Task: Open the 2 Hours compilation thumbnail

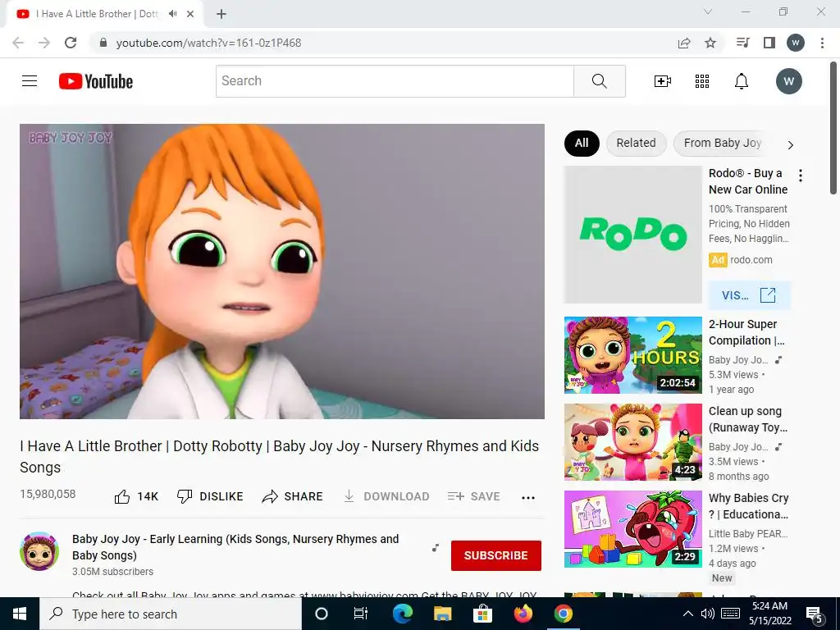Action: 632,355
